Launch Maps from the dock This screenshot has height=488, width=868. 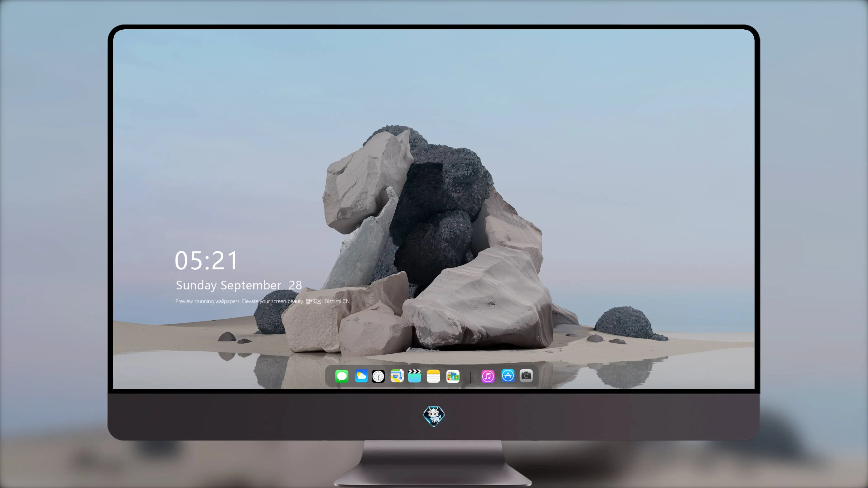coord(397,376)
